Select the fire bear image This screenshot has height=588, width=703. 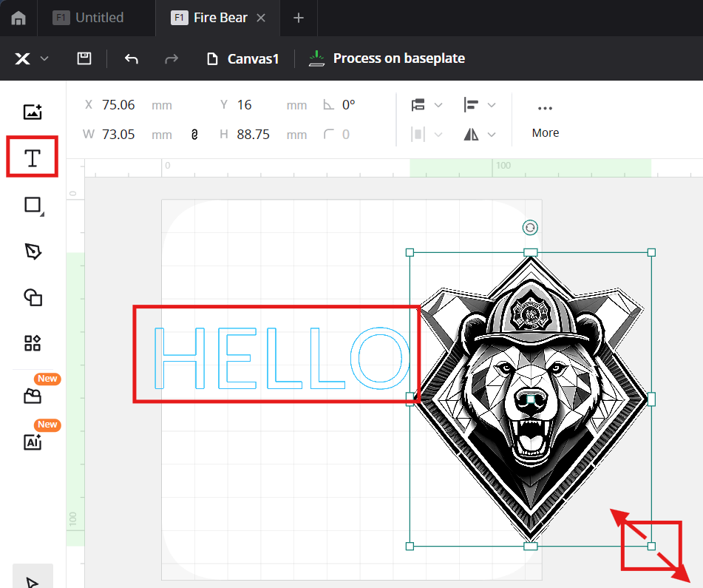pyautogui.click(x=530, y=399)
